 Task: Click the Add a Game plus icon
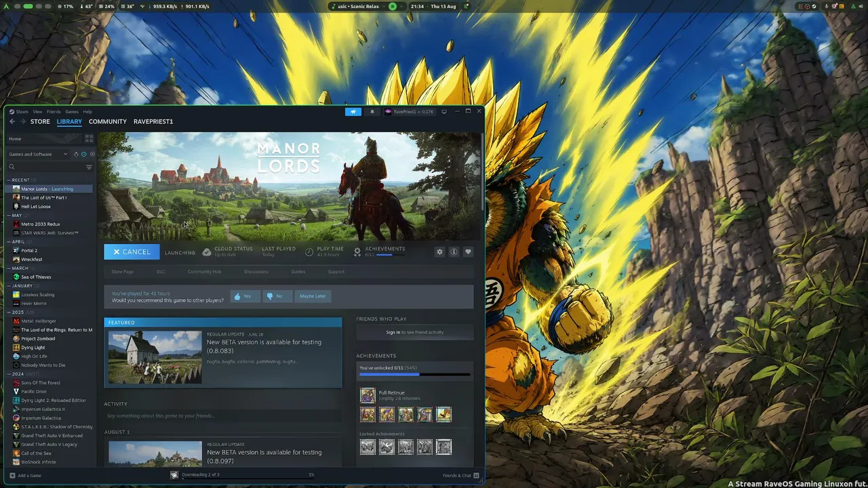coord(12,475)
